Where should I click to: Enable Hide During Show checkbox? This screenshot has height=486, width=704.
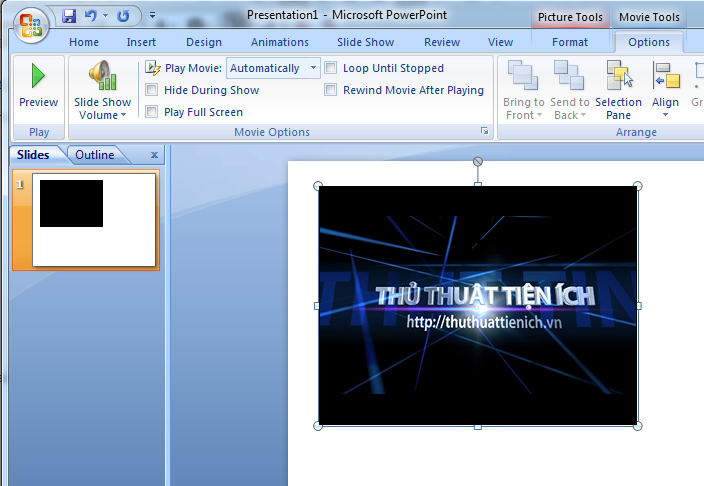(152, 90)
